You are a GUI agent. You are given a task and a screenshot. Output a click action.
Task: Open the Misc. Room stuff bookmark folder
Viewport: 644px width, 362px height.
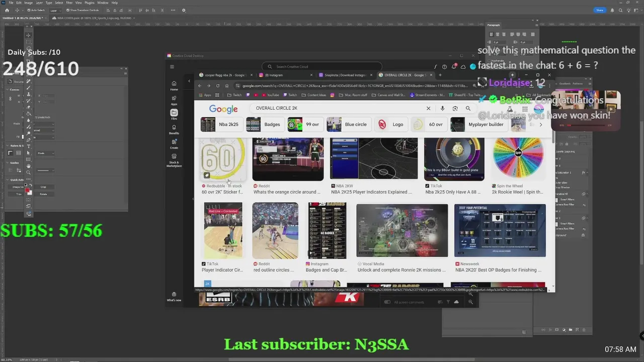353,95
